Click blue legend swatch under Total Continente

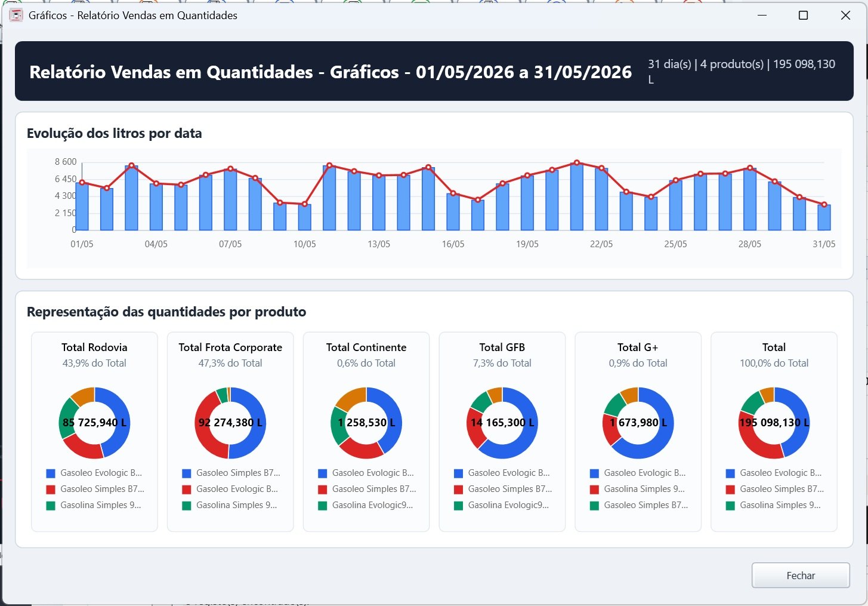323,473
